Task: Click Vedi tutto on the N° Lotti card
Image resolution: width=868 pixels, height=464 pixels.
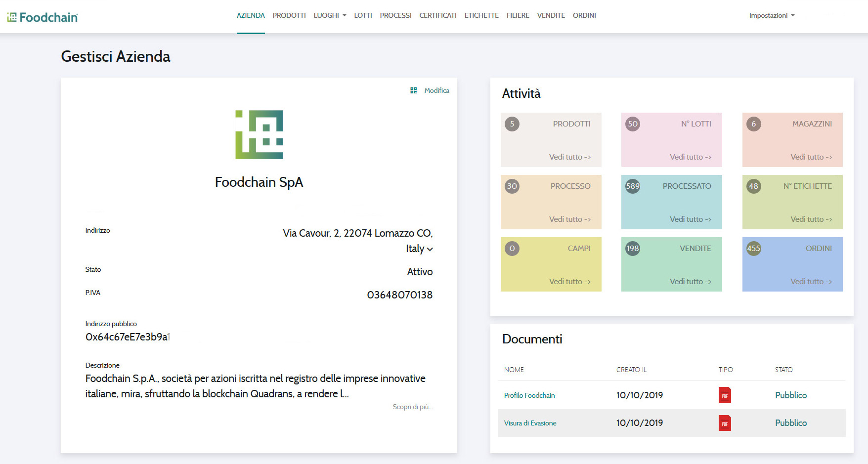Action: 691,157
